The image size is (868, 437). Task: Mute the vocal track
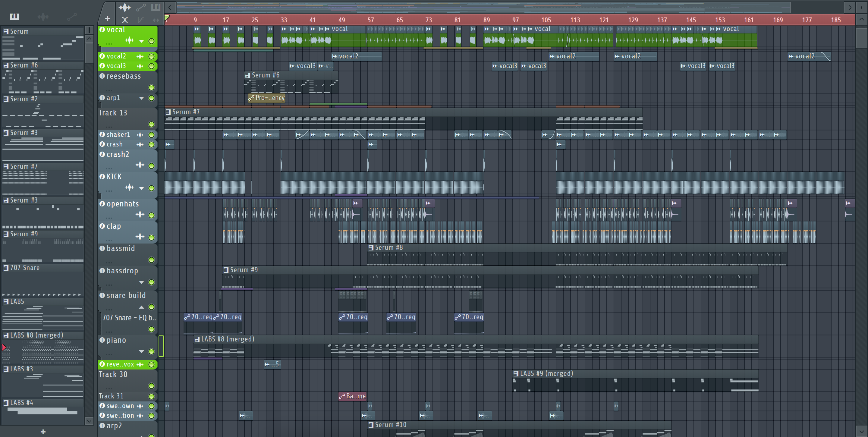[151, 41]
